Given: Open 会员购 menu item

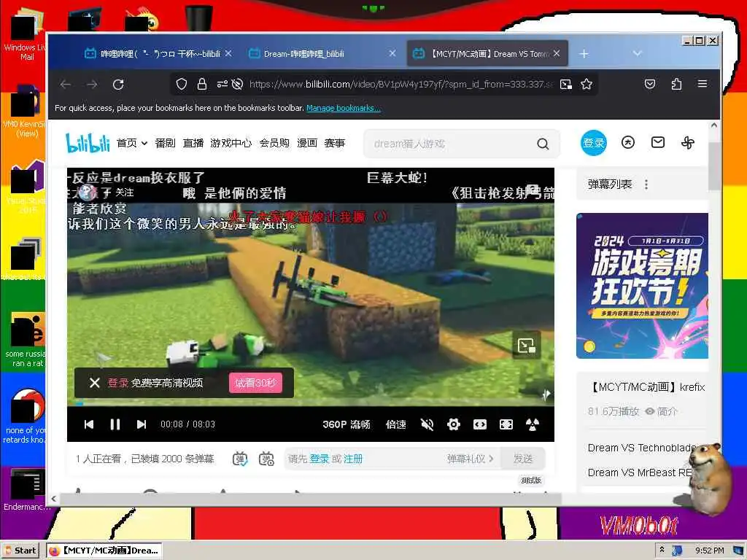Looking at the screenshot, I should (274, 143).
